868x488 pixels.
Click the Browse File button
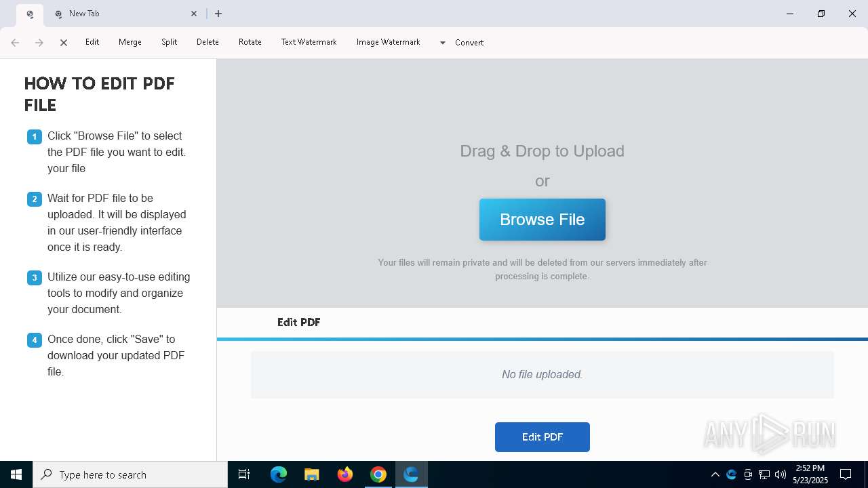(542, 220)
